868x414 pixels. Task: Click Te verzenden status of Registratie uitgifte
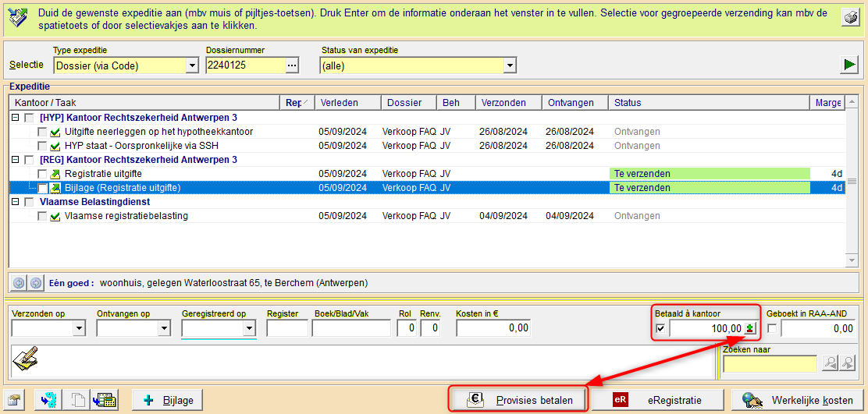709,174
